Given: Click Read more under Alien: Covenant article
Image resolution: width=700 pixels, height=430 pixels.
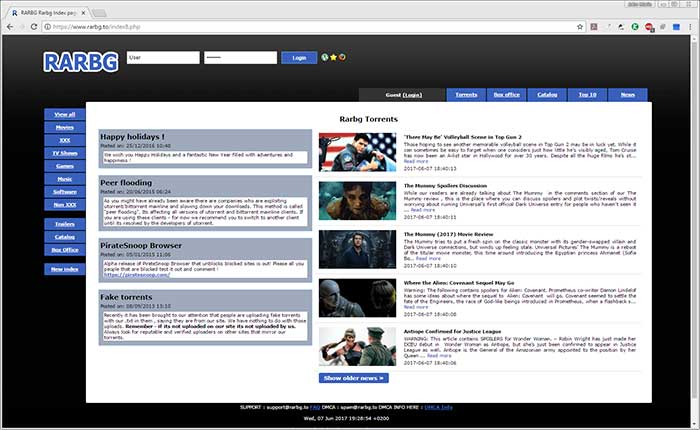Looking at the screenshot, I should [x=416, y=307].
